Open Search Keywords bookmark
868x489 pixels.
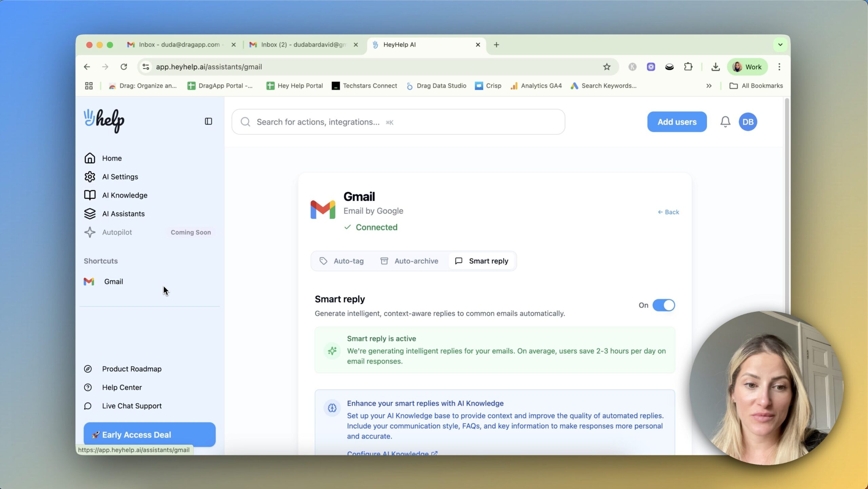604,86
